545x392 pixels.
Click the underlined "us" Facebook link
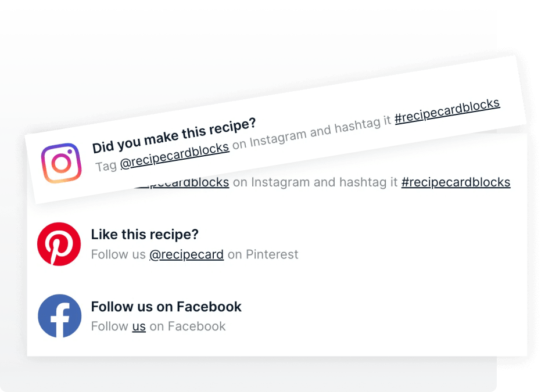click(139, 326)
